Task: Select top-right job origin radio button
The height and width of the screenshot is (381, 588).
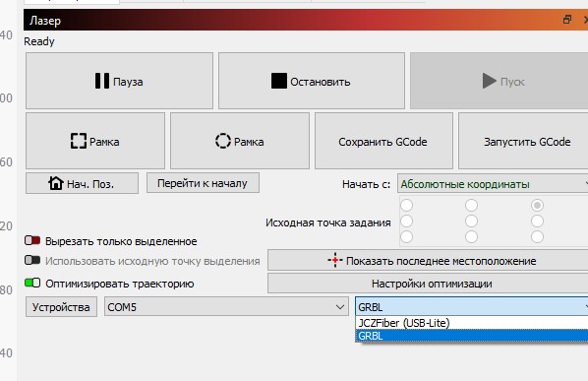Action: pos(538,206)
